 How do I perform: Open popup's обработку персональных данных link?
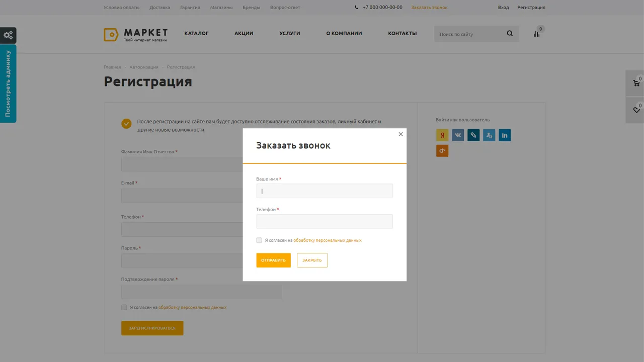pos(328,240)
